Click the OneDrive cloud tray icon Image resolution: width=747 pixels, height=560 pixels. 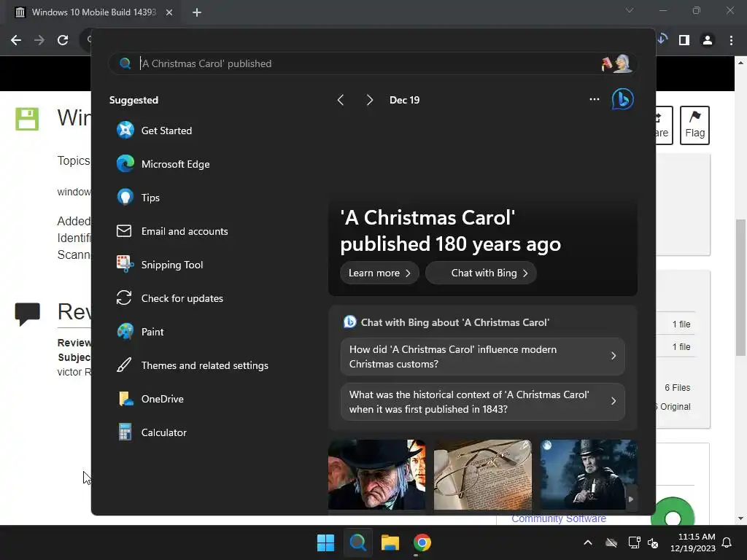point(611,542)
